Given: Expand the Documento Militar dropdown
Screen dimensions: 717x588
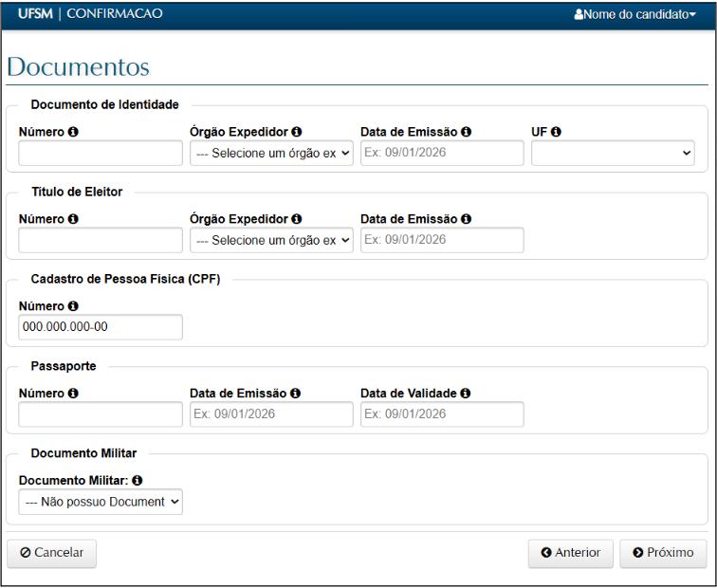Looking at the screenshot, I should pos(101,502).
